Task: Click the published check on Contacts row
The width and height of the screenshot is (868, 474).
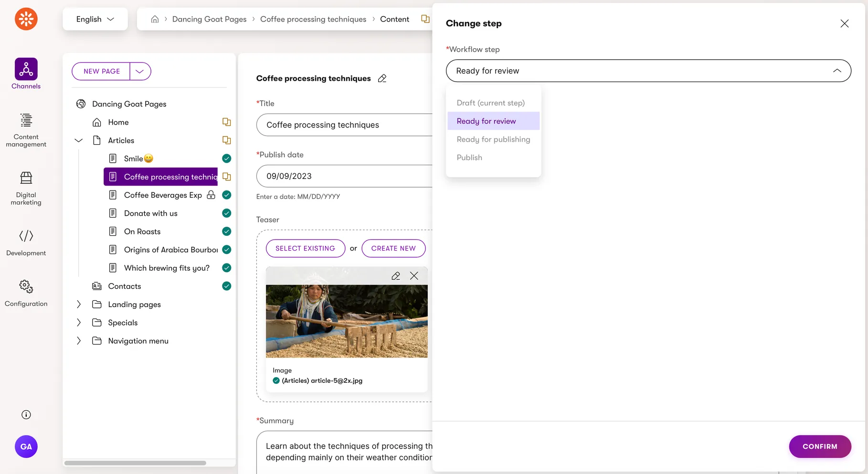Action: point(227,286)
